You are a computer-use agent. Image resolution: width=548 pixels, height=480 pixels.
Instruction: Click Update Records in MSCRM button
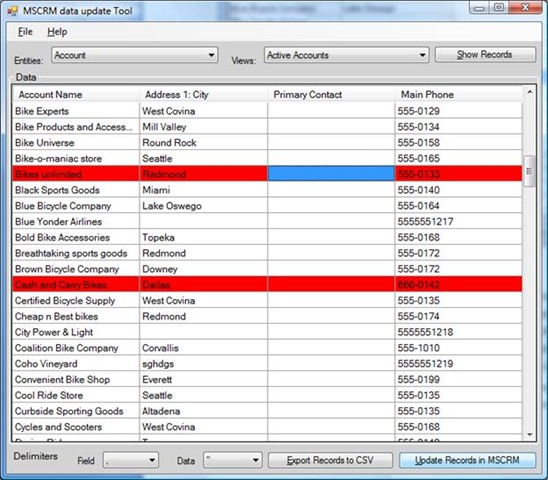pos(467,460)
